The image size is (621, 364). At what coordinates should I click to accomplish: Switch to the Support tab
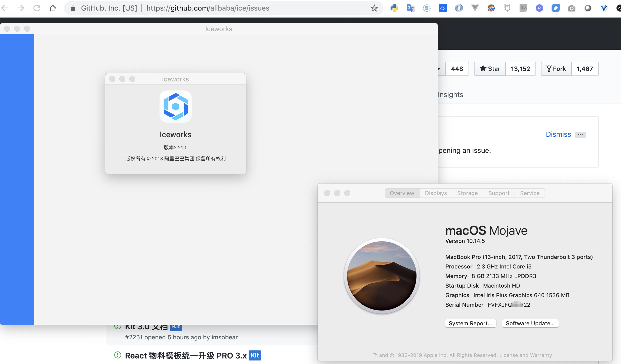coord(499,193)
